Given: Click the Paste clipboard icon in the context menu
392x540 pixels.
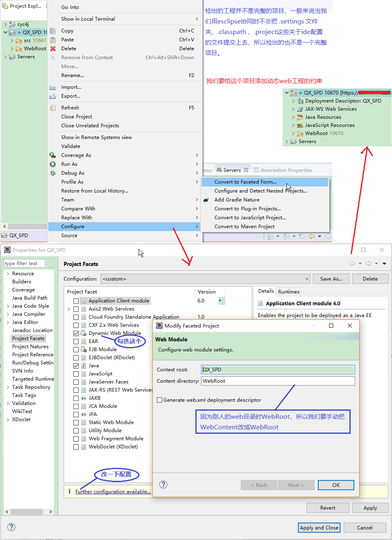Looking at the screenshot, I should [x=53, y=40].
